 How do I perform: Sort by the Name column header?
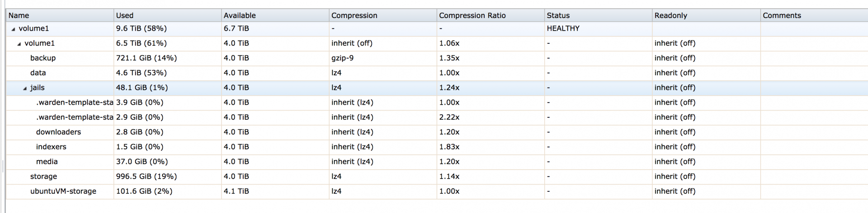(x=19, y=15)
